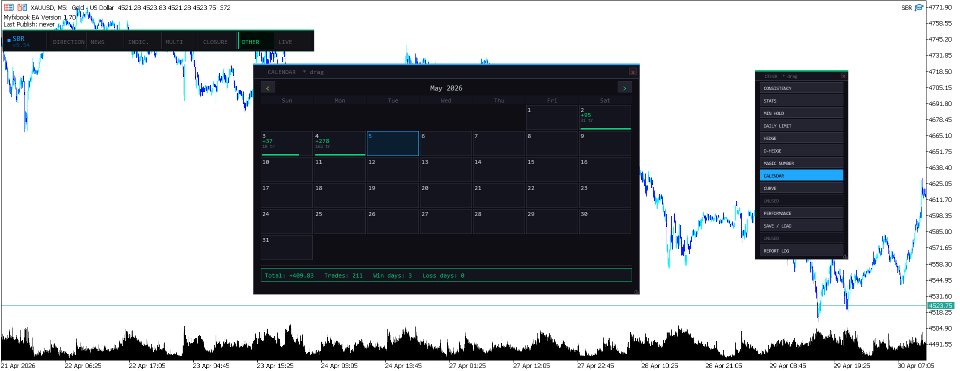Select May 3 showing +37 profit
The width and height of the screenshot is (960, 371).
pos(287,144)
